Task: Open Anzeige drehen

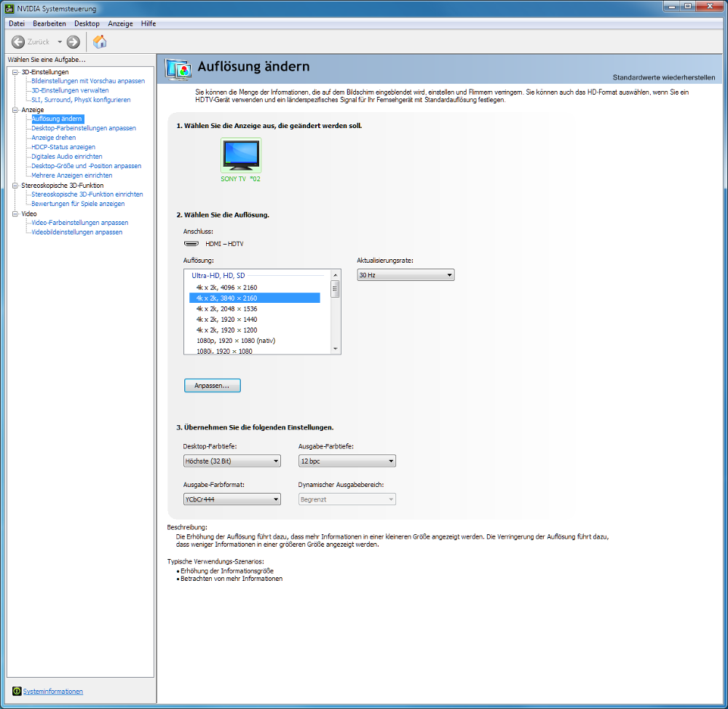Action: pos(54,138)
